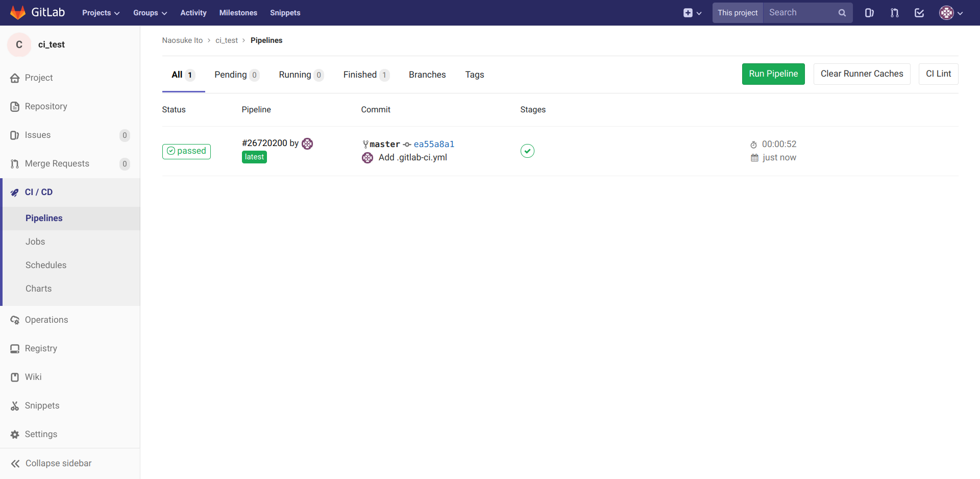Open the issues icon in top bar
The image size is (980, 479).
coord(869,13)
